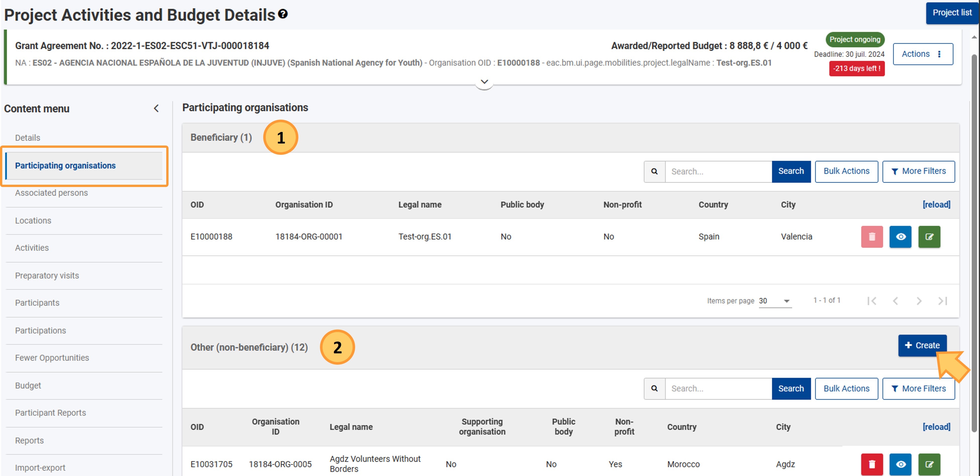The height and width of the screenshot is (476, 980).
Task: Expand the project header details chevron
Action: [484, 82]
